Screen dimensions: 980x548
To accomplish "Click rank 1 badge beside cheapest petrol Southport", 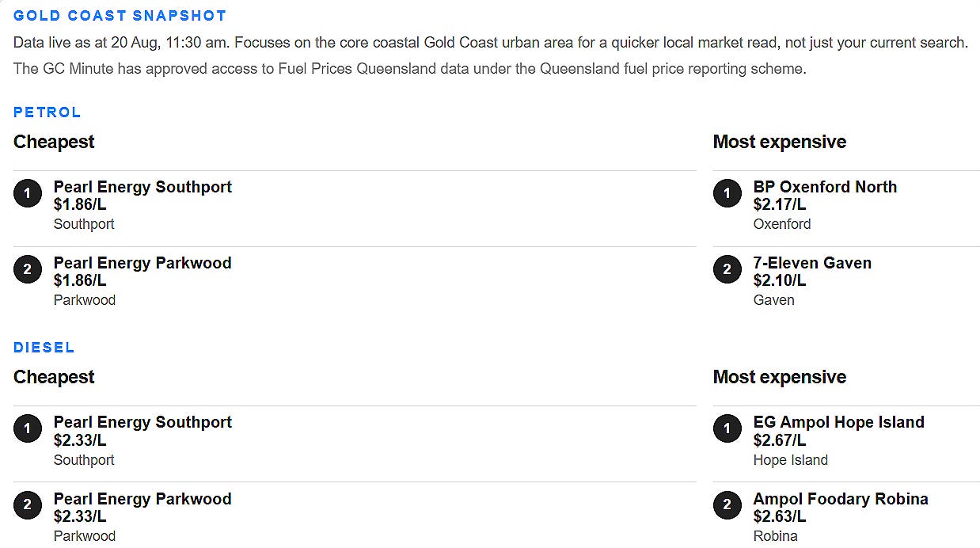I will click(28, 193).
